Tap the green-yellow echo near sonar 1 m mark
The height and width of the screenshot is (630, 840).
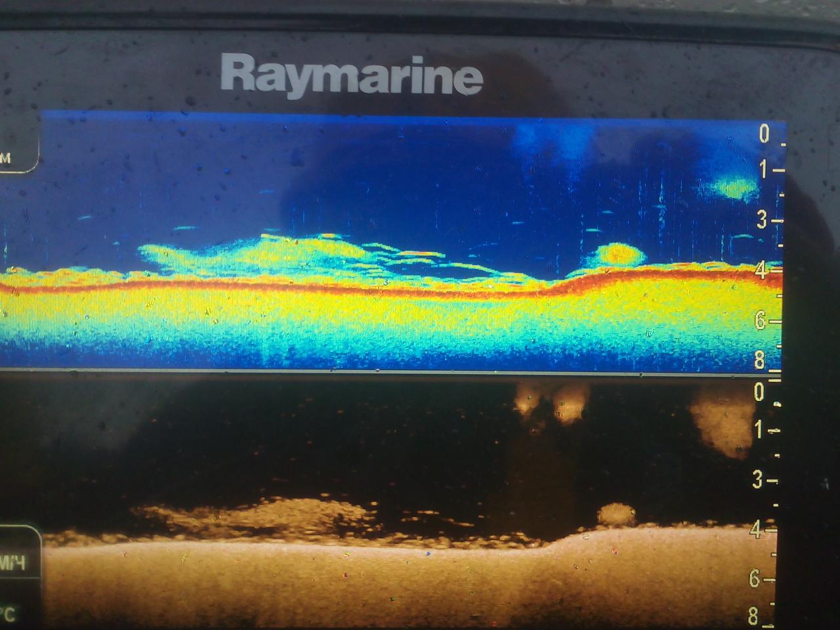(x=734, y=188)
